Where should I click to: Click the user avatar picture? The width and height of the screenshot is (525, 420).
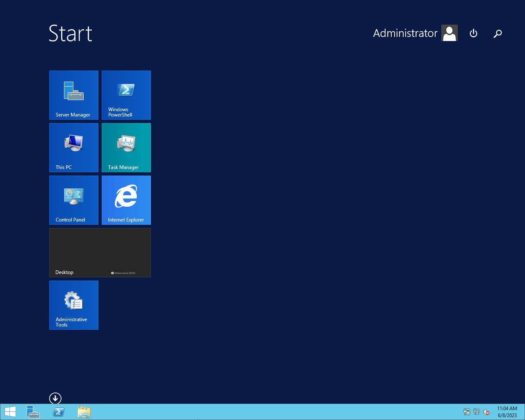(x=450, y=33)
